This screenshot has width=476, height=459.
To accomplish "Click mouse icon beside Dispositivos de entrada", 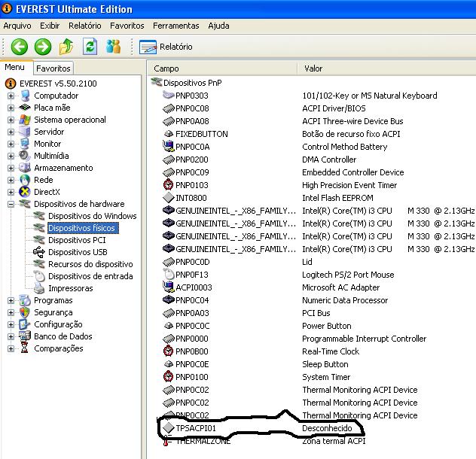I will click(x=39, y=276).
